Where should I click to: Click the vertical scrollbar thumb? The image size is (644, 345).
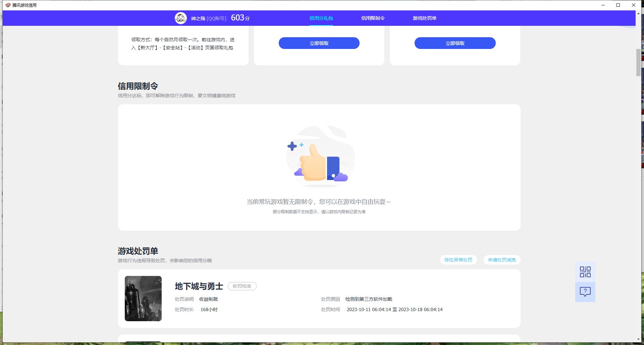coord(638,63)
